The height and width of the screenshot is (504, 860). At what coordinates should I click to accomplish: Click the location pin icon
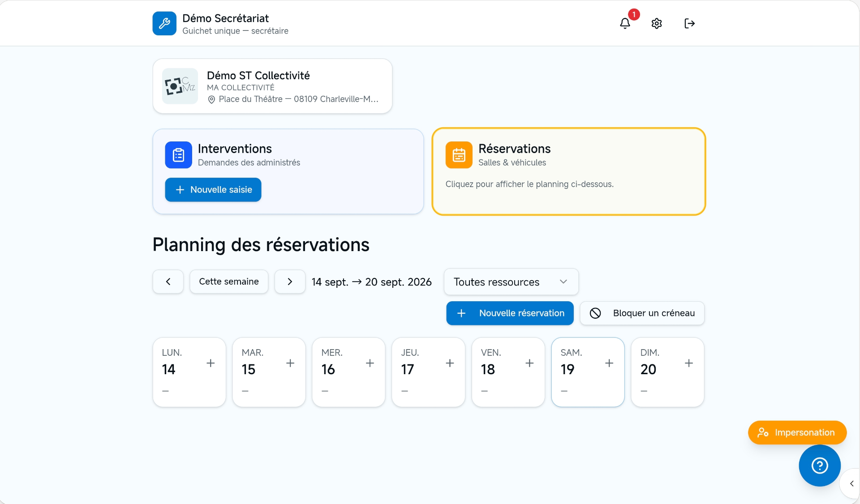click(x=211, y=99)
